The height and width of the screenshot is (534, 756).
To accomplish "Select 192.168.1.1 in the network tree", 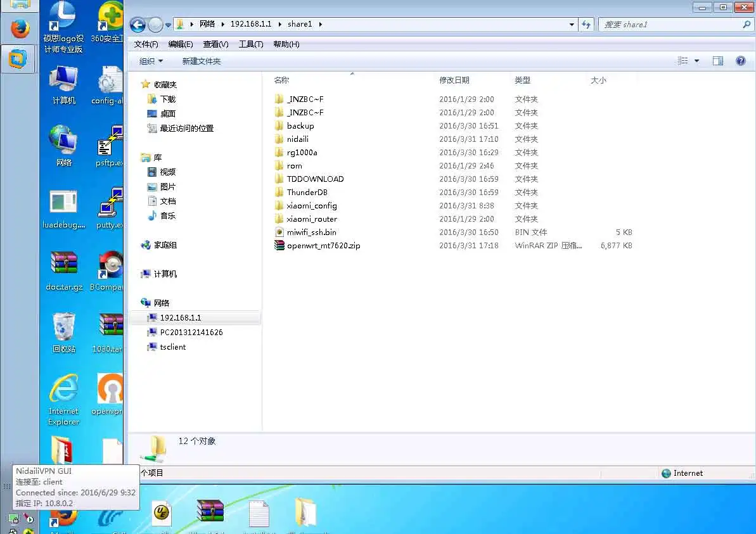I will coord(181,317).
